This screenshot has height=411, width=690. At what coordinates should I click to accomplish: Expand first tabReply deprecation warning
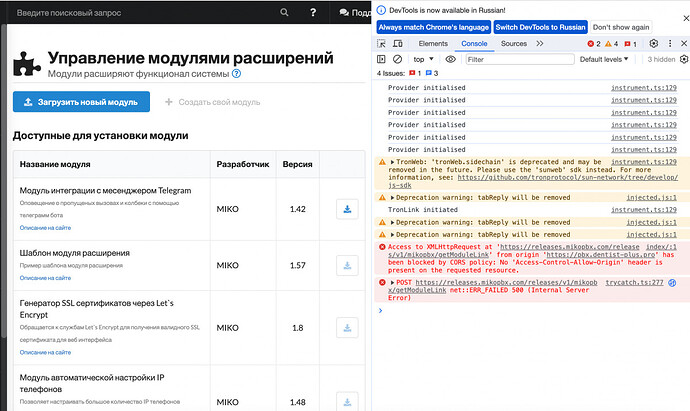[x=392, y=198]
